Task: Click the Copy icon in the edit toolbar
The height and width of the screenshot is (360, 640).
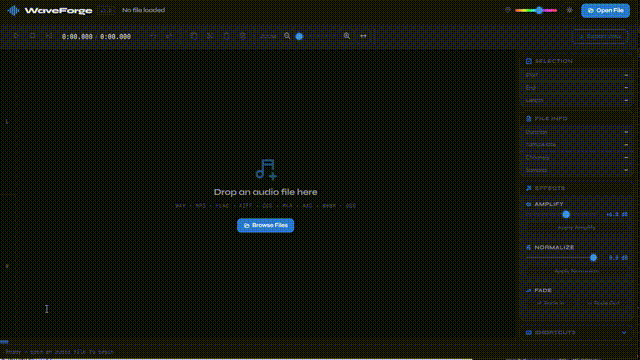Action: click(193, 36)
